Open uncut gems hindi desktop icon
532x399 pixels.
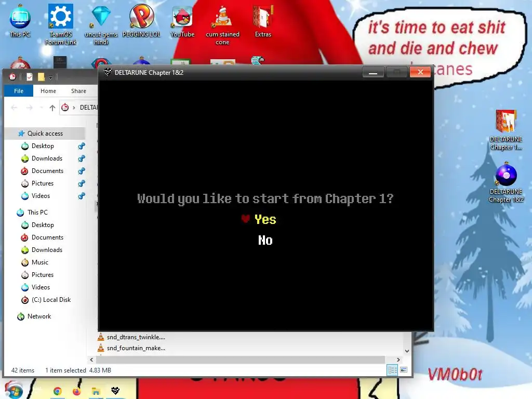pos(101,24)
